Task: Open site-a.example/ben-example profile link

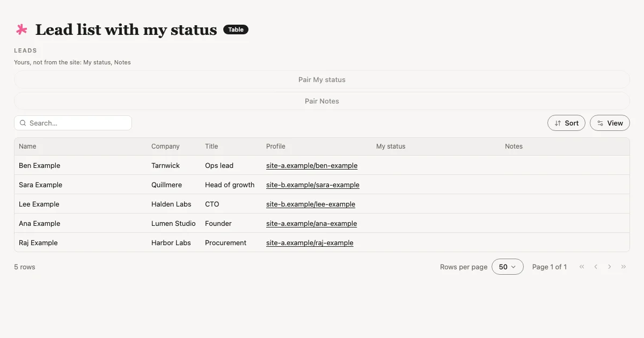Action: point(312,165)
